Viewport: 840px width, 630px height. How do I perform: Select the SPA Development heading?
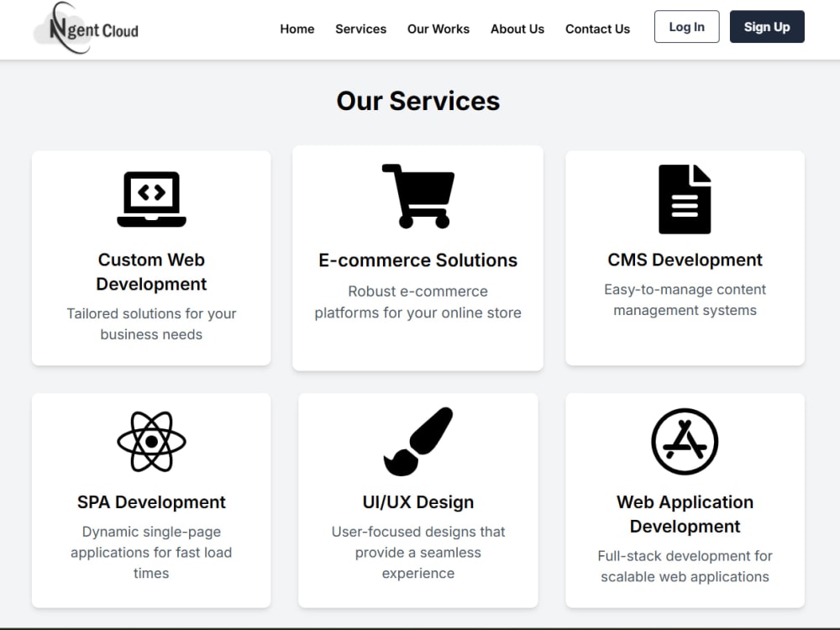pos(151,502)
